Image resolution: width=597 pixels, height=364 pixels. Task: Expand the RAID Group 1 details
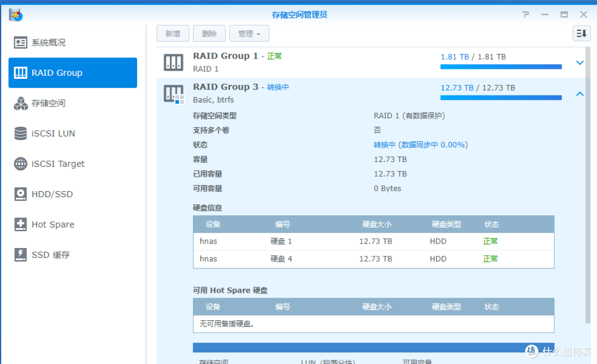point(579,62)
